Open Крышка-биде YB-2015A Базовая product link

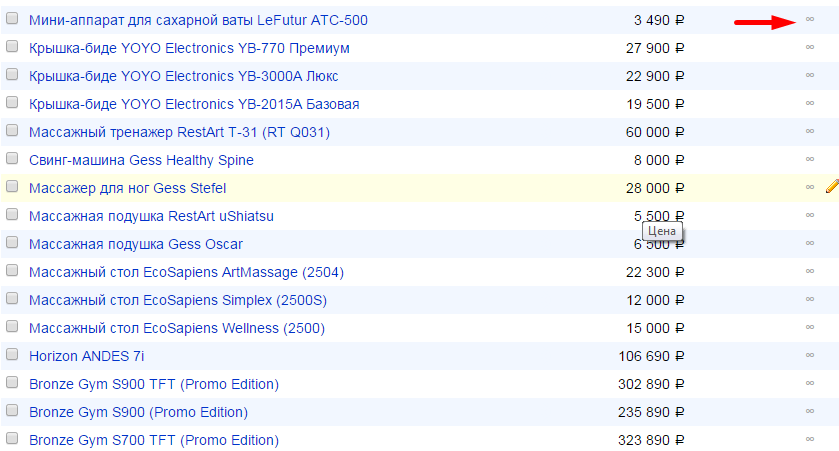[x=194, y=104]
